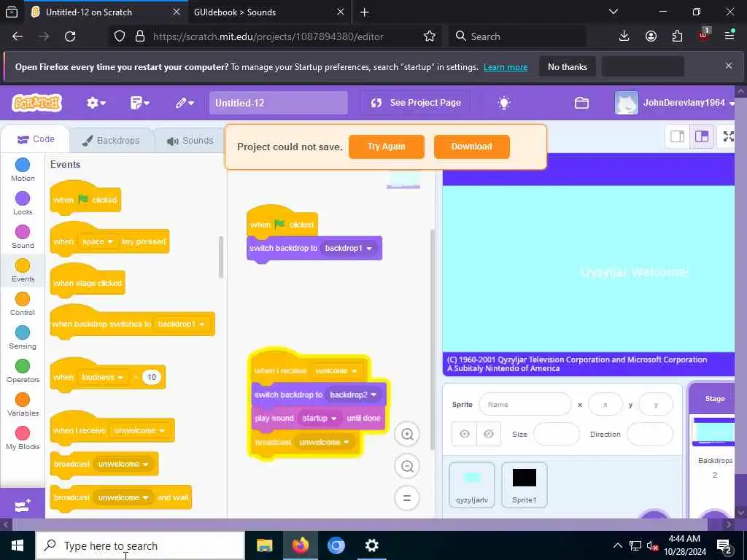The height and width of the screenshot is (560, 747).
Task: Click Try Again to save project
Action: point(387,147)
